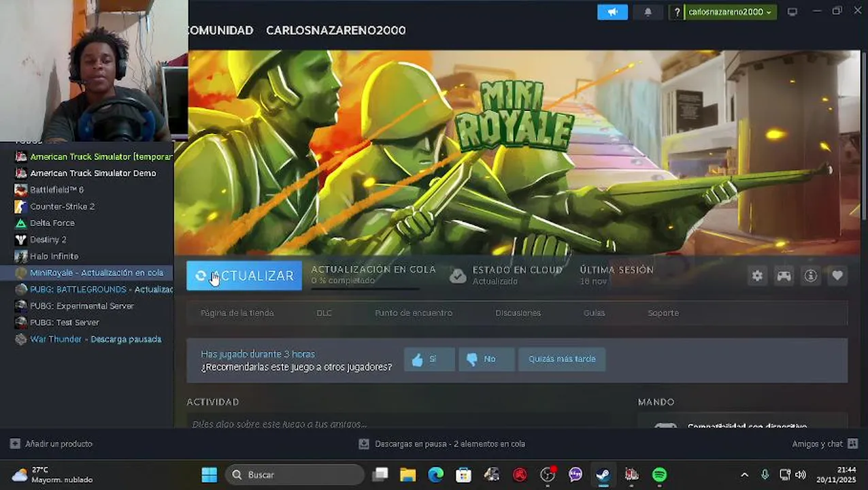Add MiniRoyale to favorites heart icon
This screenshot has width=868, height=490.
(x=837, y=276)
